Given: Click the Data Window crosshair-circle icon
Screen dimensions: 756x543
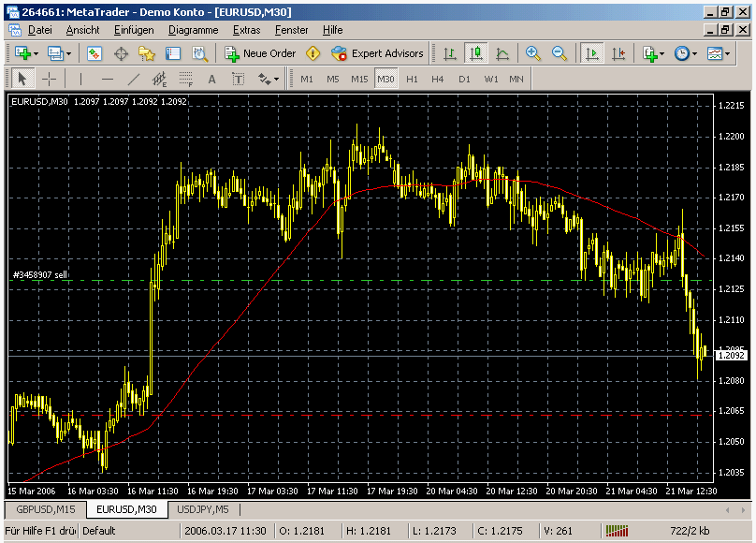Looking at the screenshot, I should 121,53.
